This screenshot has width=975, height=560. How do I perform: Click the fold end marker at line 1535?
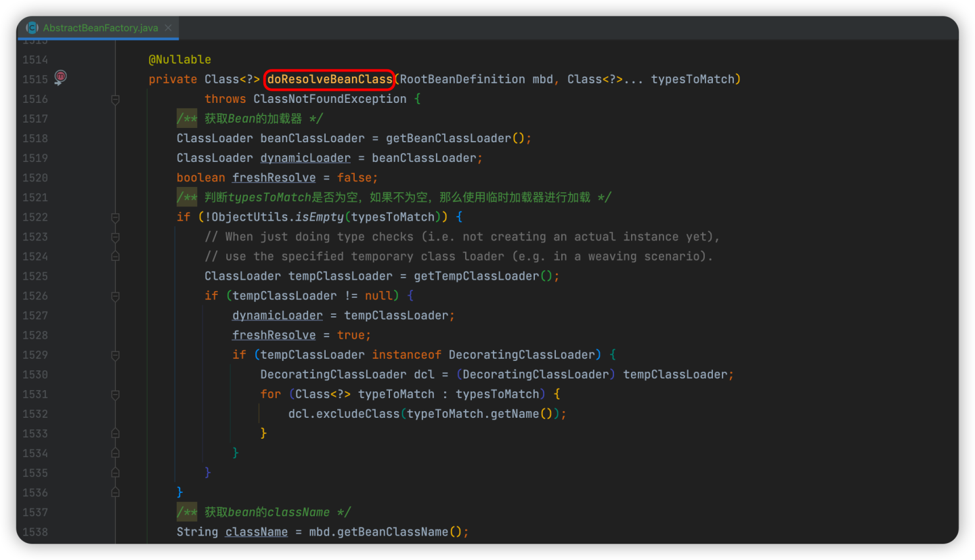115,473
